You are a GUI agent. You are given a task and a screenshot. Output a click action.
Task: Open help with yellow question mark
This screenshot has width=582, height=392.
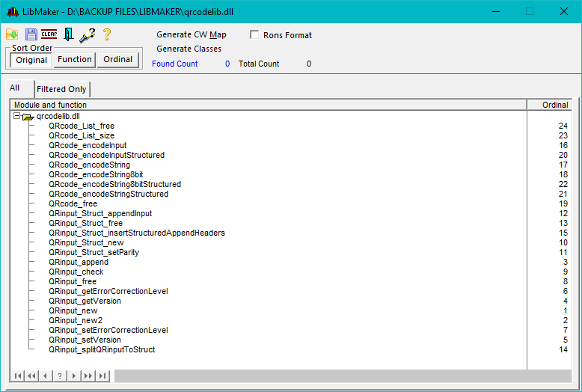(107, 34)
